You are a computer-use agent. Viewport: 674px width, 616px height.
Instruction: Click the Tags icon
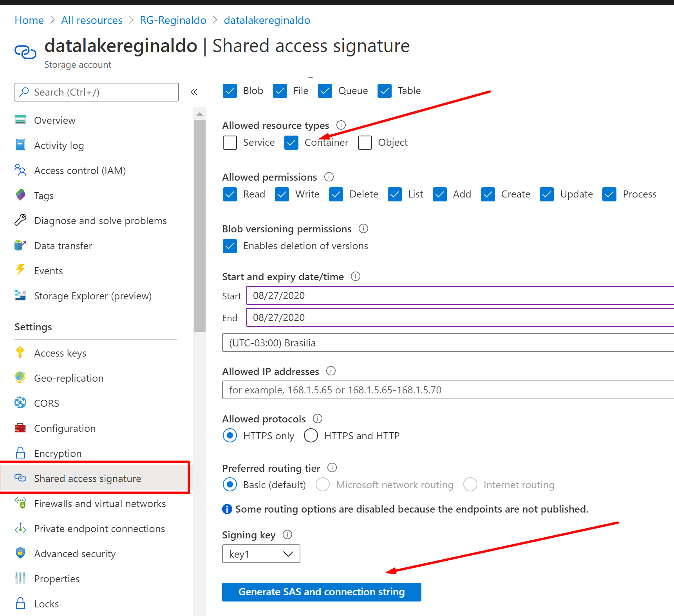20,195
